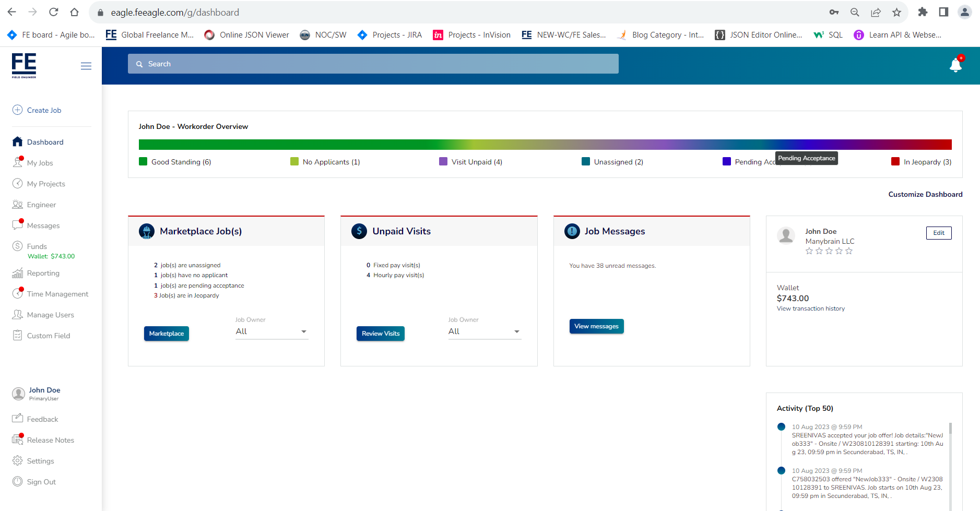Image resolution: width=980 pixels, height=511 pixels.
Task: Click the Visit Unpaid purple swatch
Action: (x=443, y=161)
